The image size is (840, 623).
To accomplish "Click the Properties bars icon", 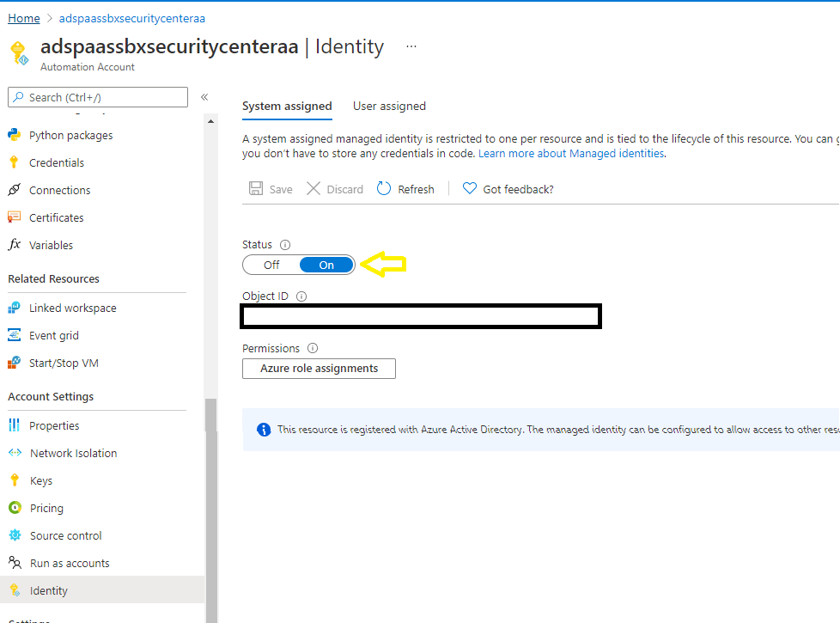I will coord(15,425).
